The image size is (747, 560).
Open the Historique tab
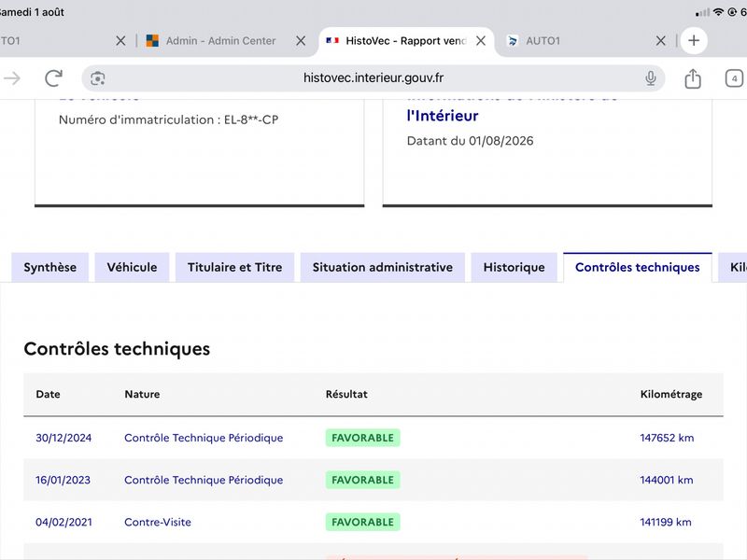pos(514,268)
